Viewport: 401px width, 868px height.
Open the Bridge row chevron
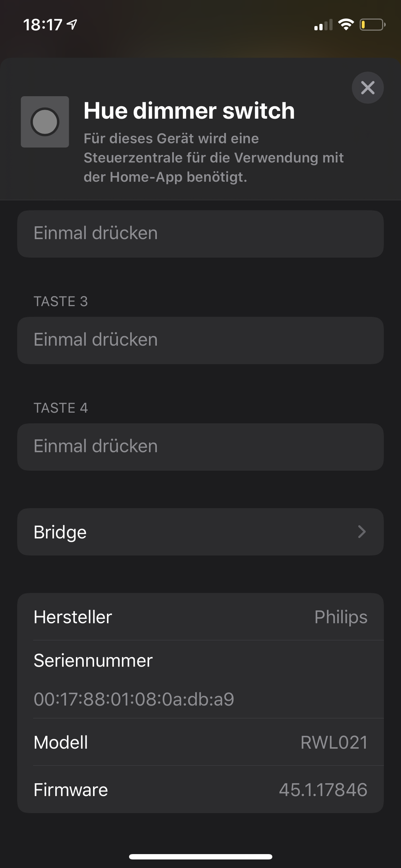coord(362,532)
